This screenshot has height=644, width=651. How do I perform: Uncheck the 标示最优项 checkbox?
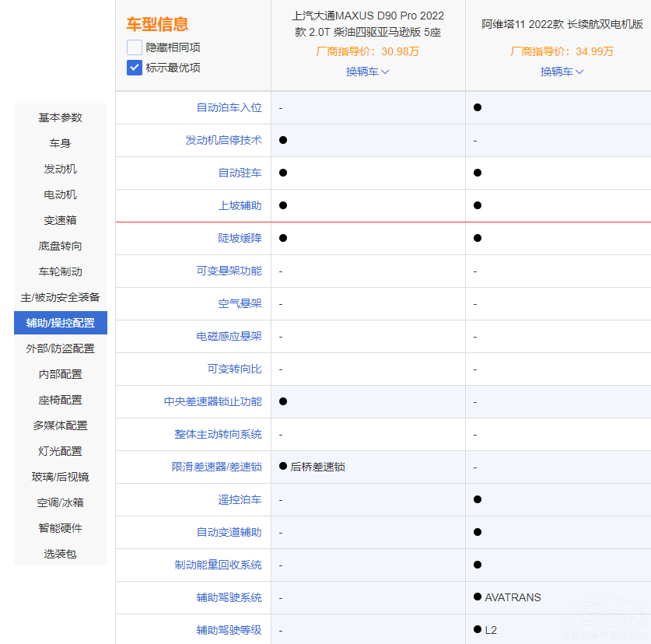click(x=135, y=68)
